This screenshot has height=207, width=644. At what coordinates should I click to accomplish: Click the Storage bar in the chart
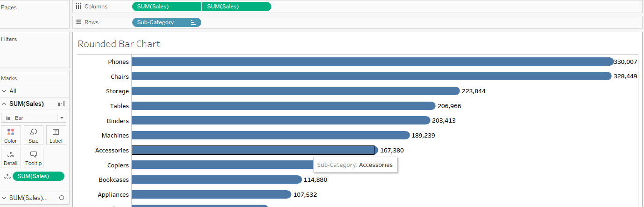[x=295, y=91]
